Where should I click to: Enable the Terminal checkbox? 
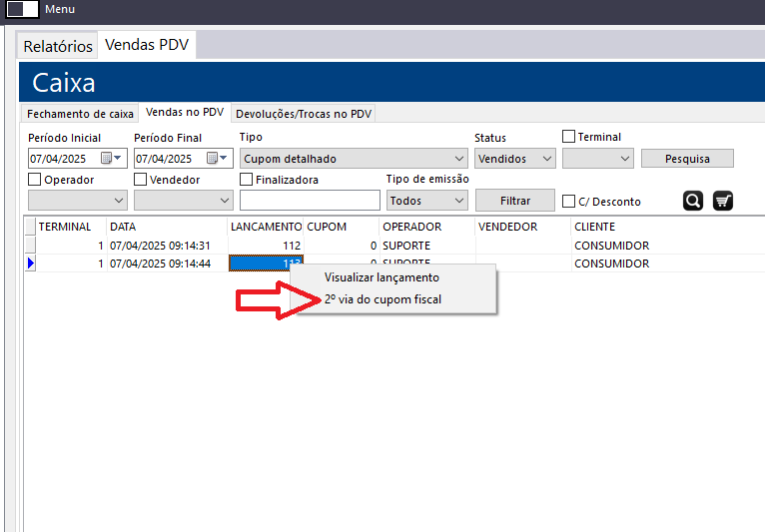pyautogui.click(x=569, y=137)
